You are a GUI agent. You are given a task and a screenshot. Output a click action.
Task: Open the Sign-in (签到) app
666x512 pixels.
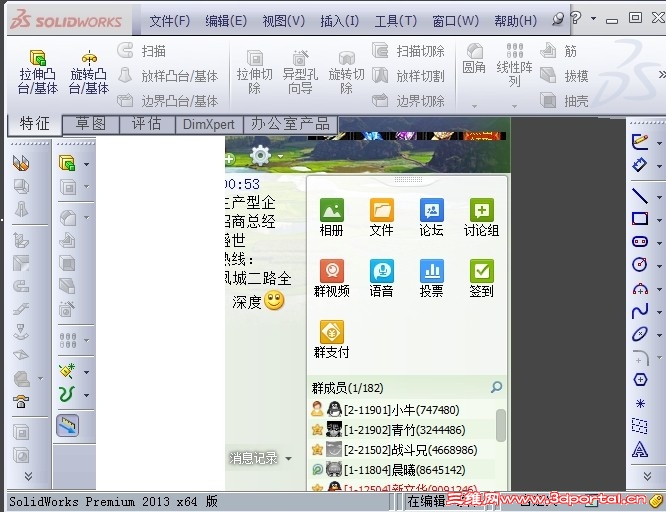(481, 278)
